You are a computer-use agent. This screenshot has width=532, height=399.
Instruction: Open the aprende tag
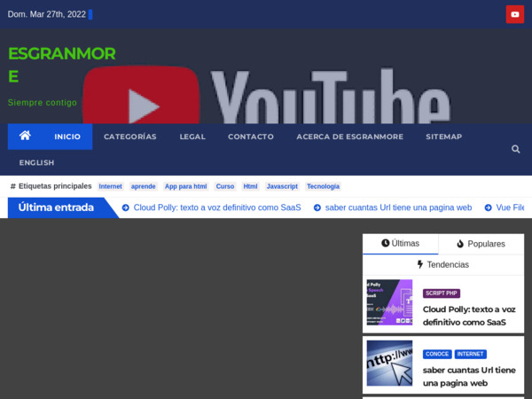point(143,186)
